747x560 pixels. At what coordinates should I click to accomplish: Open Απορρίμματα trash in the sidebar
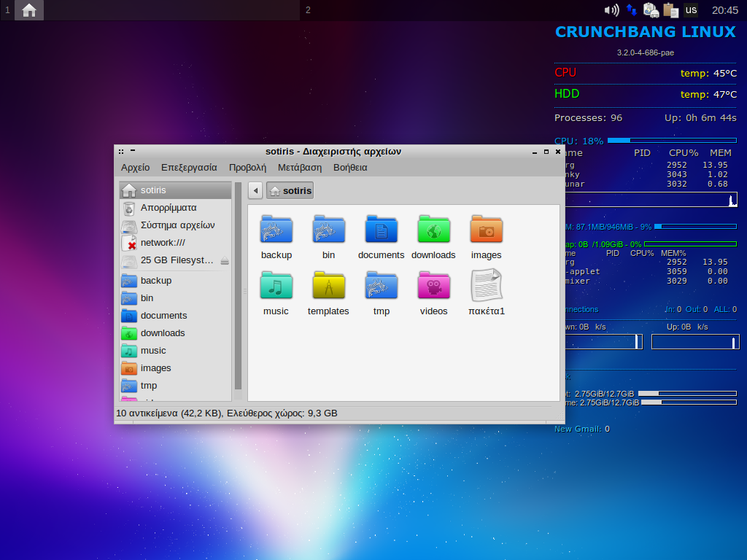pyautogui.click(x=175, y=208)
